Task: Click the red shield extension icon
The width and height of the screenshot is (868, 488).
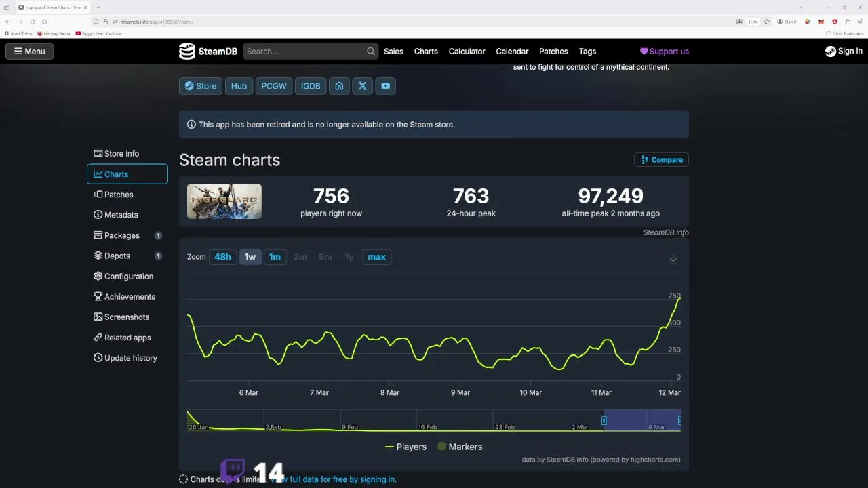Action: click(x=835, y=22)
